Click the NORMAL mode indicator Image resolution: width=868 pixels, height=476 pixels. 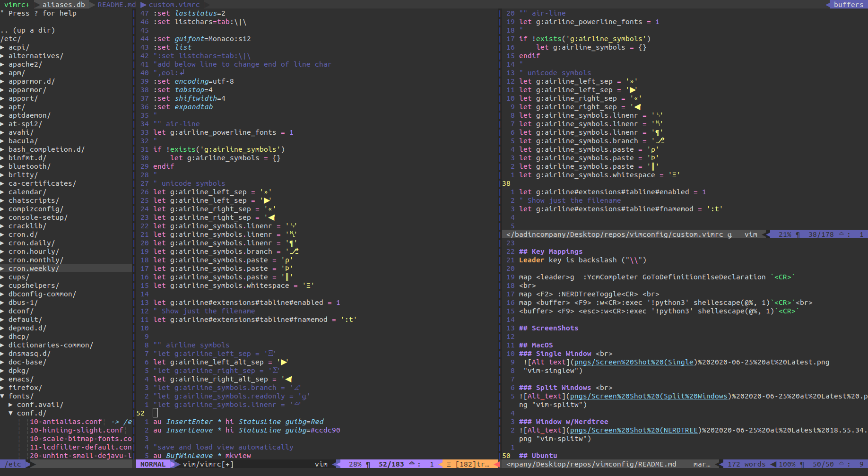153,464
